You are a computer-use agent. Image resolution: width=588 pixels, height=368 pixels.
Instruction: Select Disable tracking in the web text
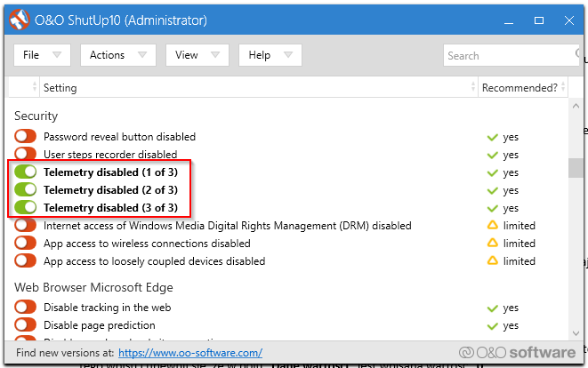point(108,308)
